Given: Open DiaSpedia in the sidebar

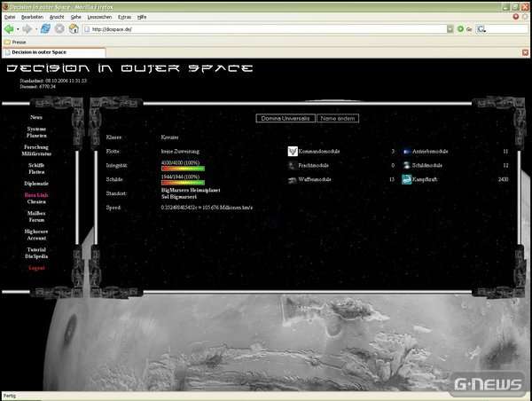Looking at the screenshot, I should tap(36, 256).
